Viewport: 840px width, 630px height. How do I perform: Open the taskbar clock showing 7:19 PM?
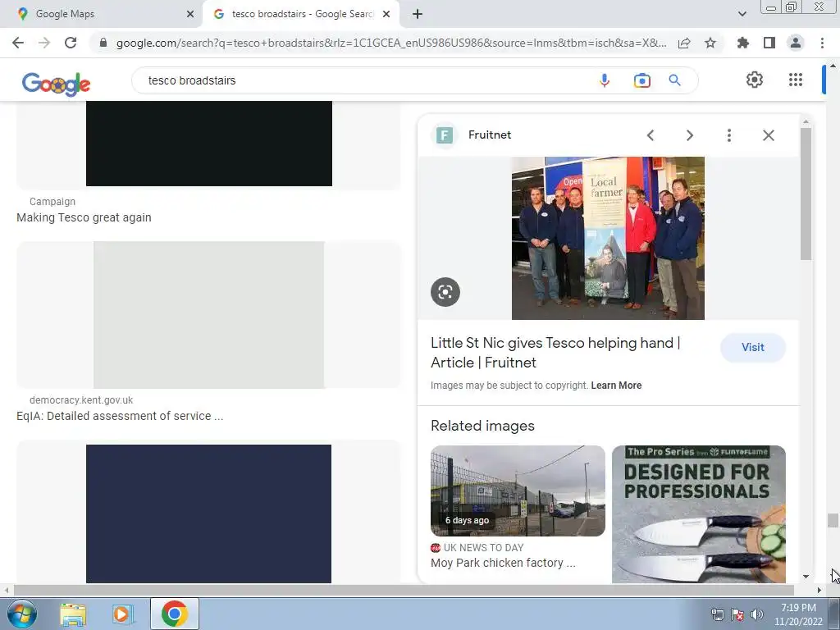point(798,614)
